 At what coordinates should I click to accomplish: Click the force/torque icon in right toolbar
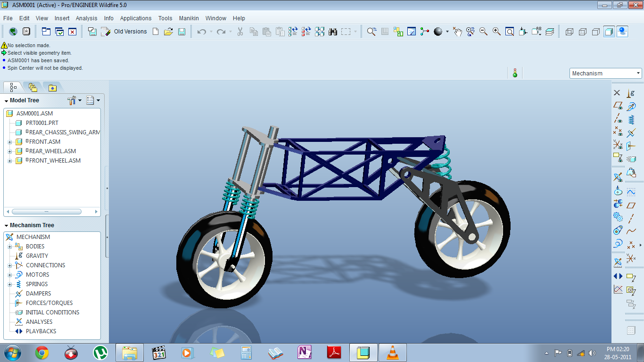pos(631,146)
